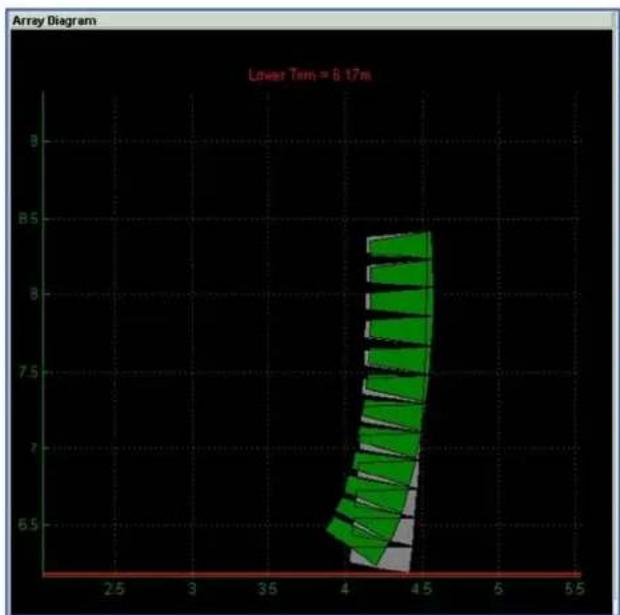This screenshot has width=620, height=615.
Task: Click the horizontal axis label 4
Action: [345, 589]
